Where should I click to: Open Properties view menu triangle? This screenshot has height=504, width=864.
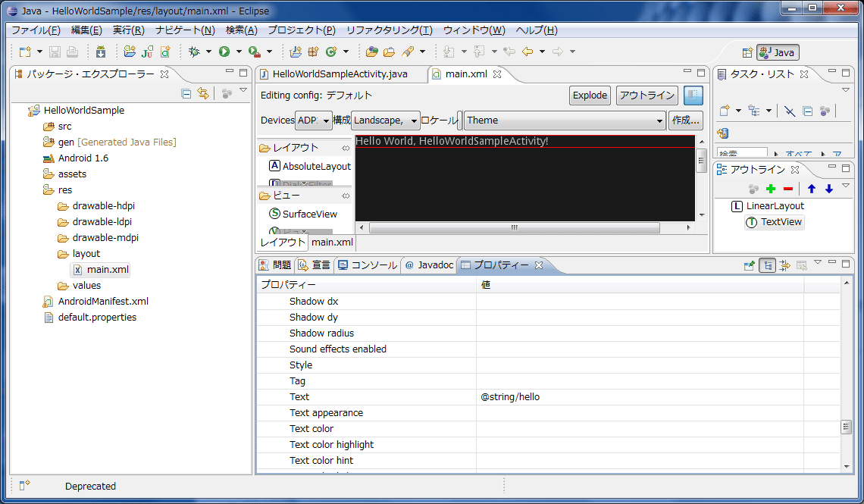tap(818, 262)
